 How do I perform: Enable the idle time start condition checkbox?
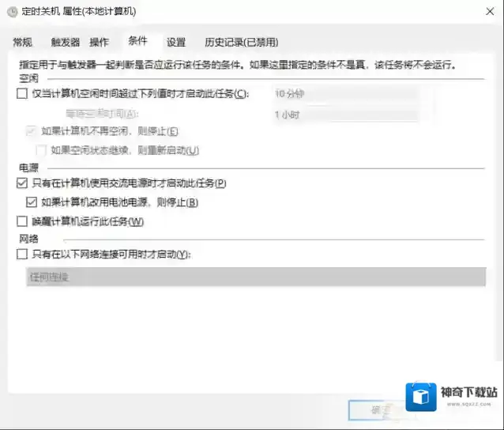[x=21, y=94]
